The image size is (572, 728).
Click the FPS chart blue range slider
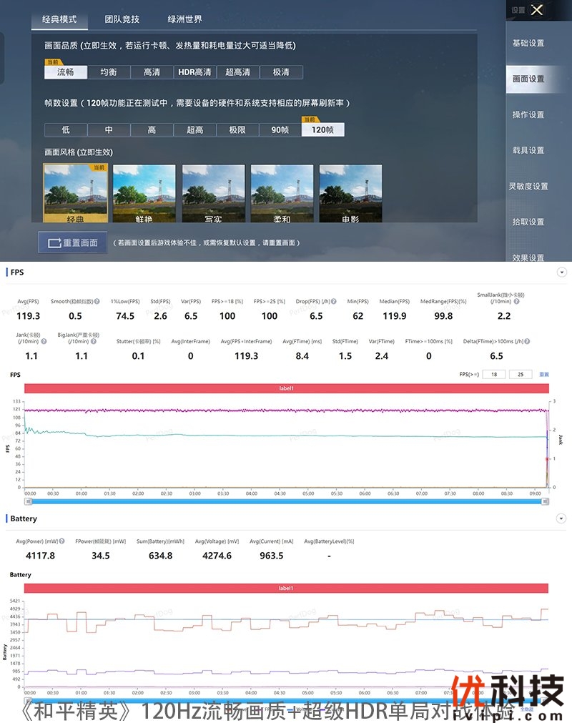point(286,501)
